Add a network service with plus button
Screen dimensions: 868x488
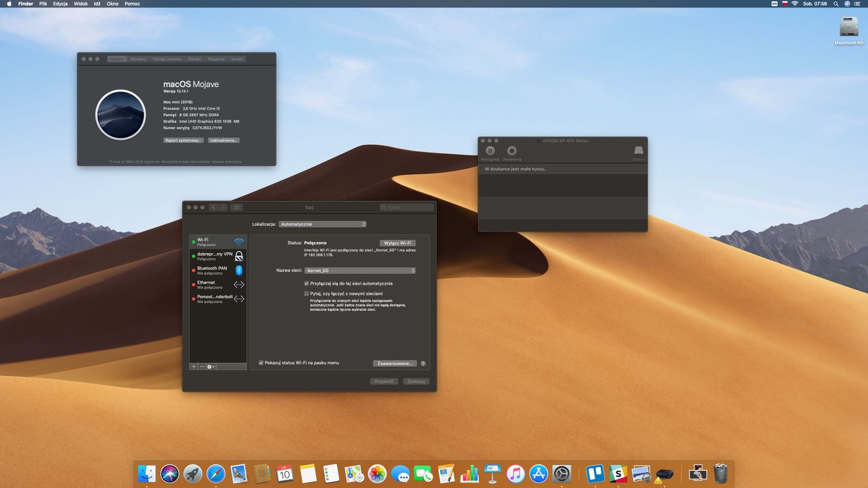[x=193, y=367]
